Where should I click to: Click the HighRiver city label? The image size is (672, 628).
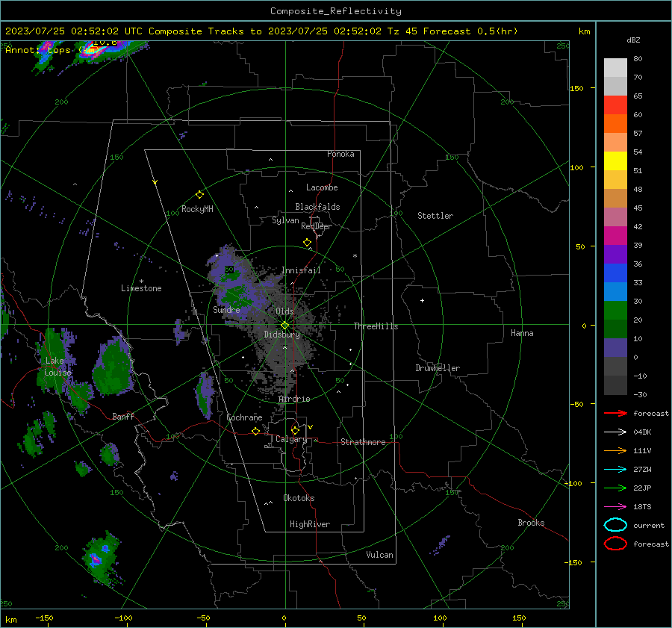310,524
